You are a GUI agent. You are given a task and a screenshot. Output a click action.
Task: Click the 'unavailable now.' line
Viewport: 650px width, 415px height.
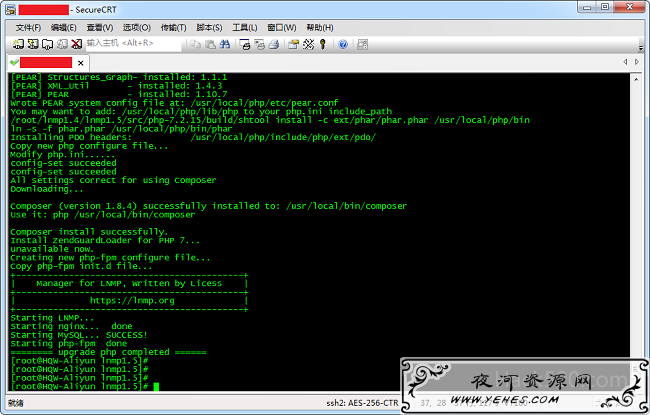[52, 249]
